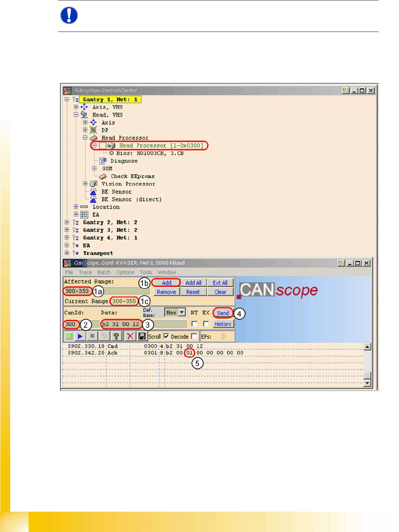
Task: Expand Gantry 3, Net: 2
Action: coord(67,230)
